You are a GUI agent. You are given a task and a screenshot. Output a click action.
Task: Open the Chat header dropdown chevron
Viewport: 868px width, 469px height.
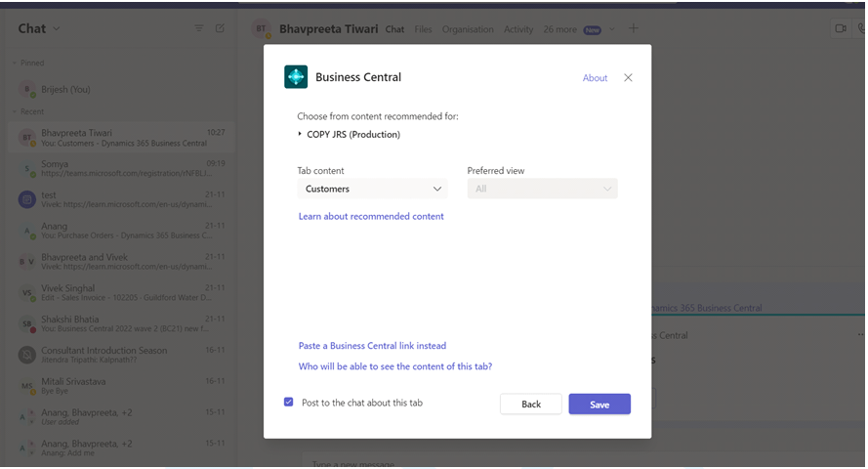(x=56, y=28)
